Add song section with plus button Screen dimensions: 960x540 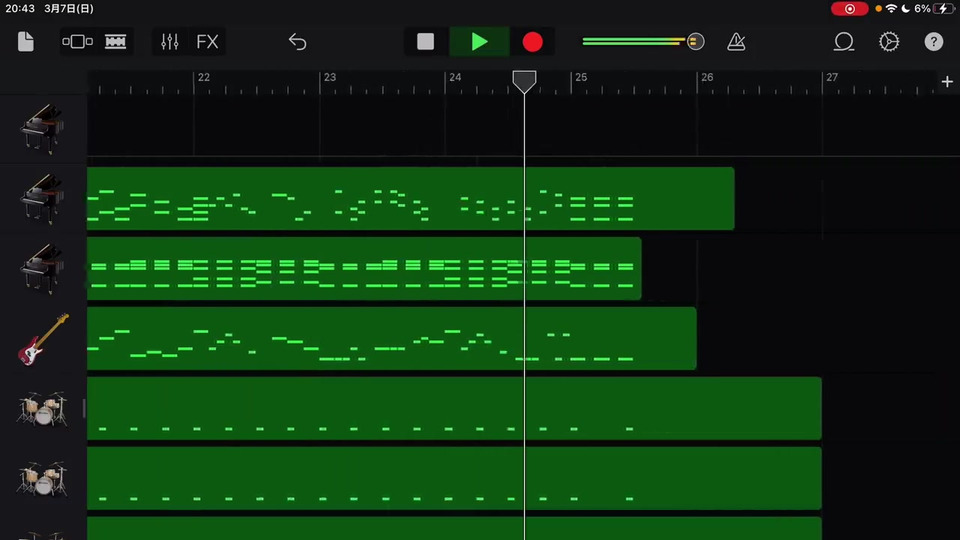pos(947,81)
